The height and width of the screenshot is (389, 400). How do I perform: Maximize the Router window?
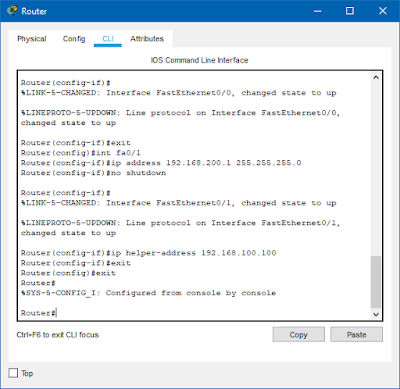(350, 11)
